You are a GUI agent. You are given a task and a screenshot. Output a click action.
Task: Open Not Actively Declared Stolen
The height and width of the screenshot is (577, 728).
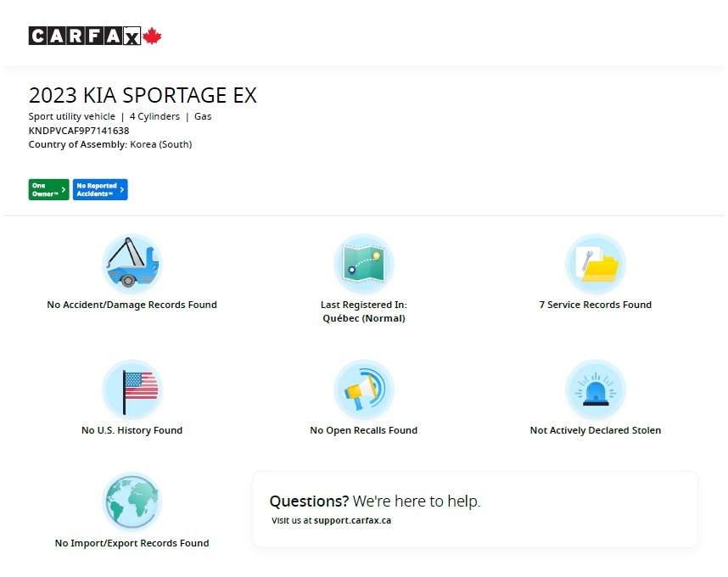click(596, 430)
